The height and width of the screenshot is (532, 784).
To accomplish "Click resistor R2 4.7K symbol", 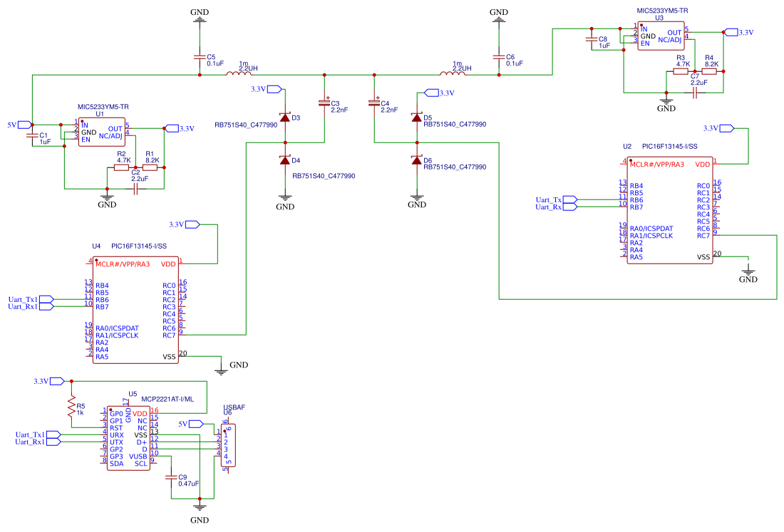I will point(121,167).
